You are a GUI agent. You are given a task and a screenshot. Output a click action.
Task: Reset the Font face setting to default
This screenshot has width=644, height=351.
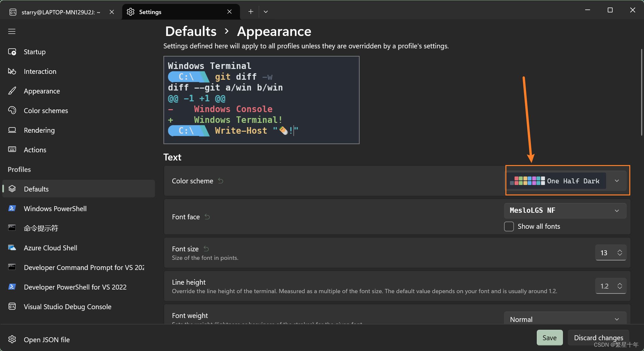pyautogui.click(x=207, y=217)
